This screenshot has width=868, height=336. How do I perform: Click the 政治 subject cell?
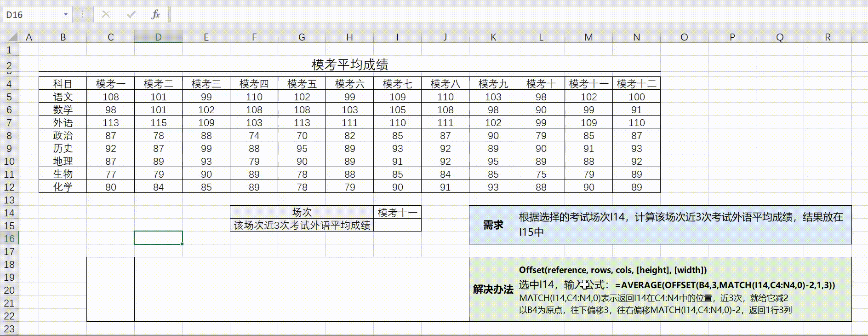click(63, 135)
